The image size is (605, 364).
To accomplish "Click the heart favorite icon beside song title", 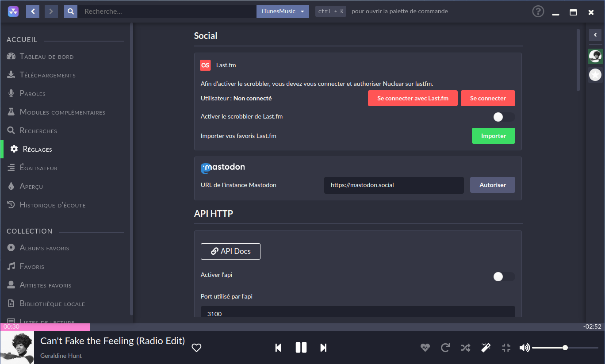I will pos(196,348).
